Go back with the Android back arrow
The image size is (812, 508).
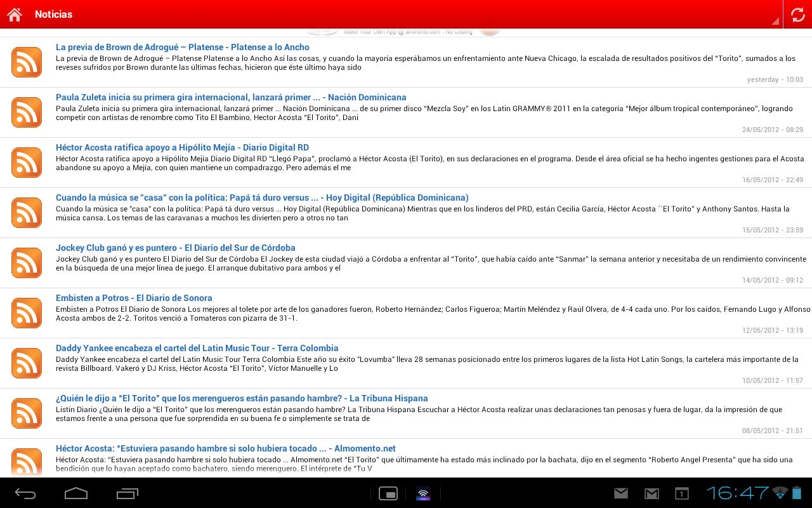[25, 493]
